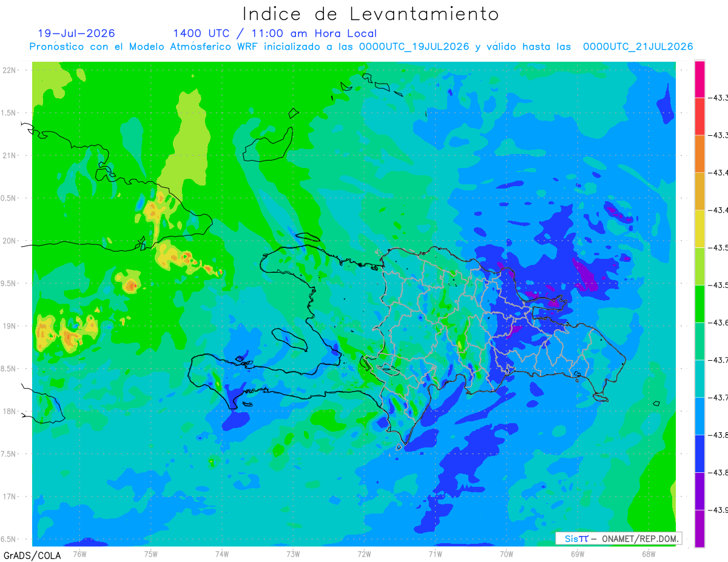The width and height of the screenshot is (728, 562).
Task: Click the "SisTT - ONAMET/REP.DOM." label box
Action: (x=618, y=538)
